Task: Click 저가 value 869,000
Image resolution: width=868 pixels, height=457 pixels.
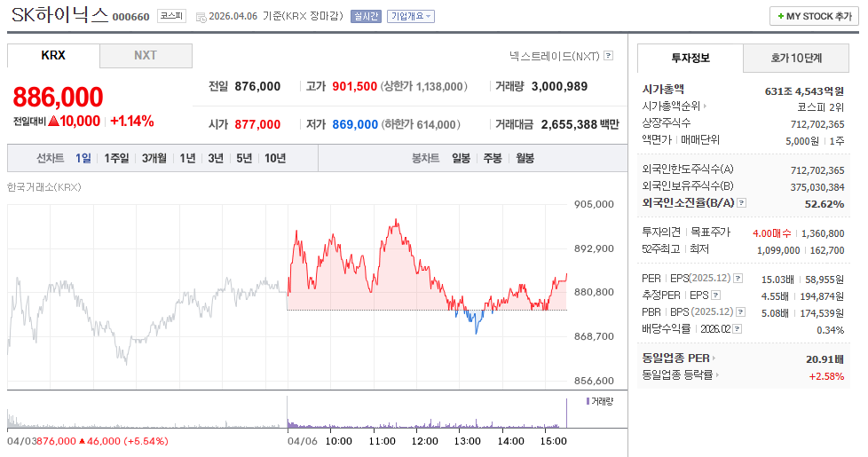Action: [355, 124]
